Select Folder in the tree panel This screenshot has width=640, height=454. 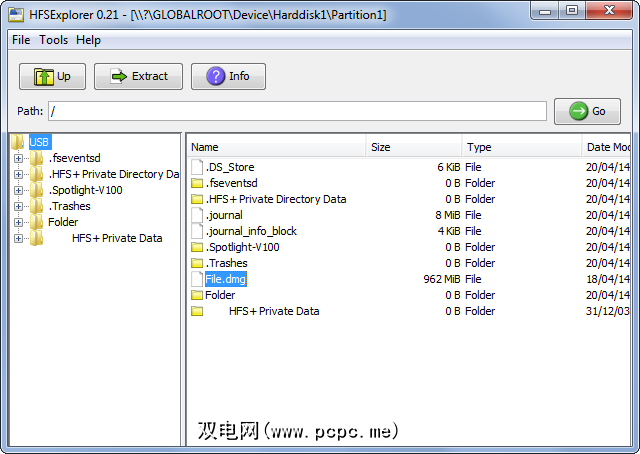point(63,222)
